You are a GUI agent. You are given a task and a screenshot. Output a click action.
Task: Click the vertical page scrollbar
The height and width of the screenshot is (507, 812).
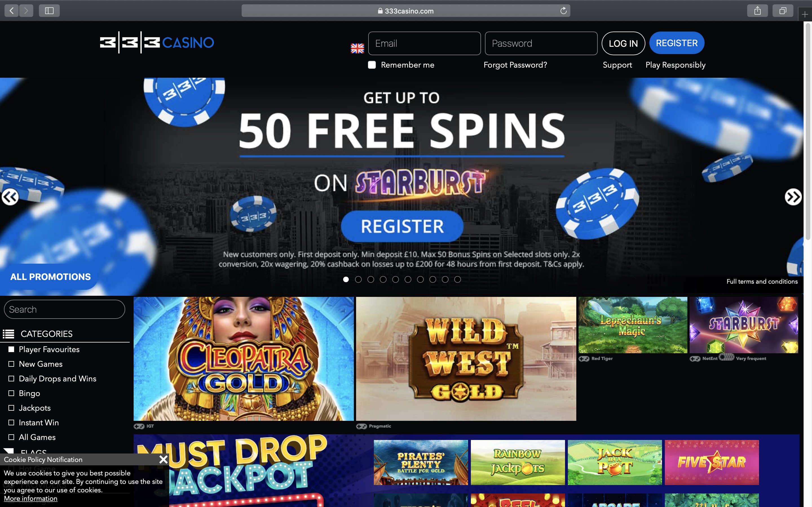coord(808,131)
